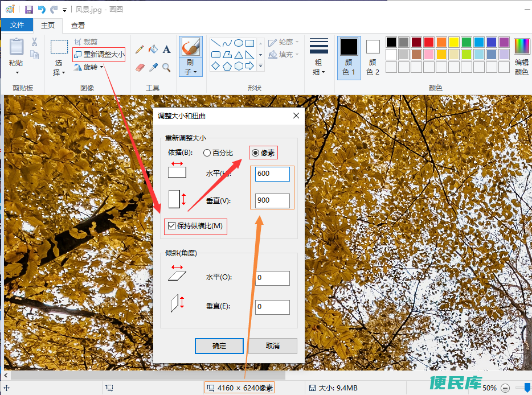This screenshot has width=532, height=395.
Task: Click the Save icon in title bar
Action: (29, 10)
